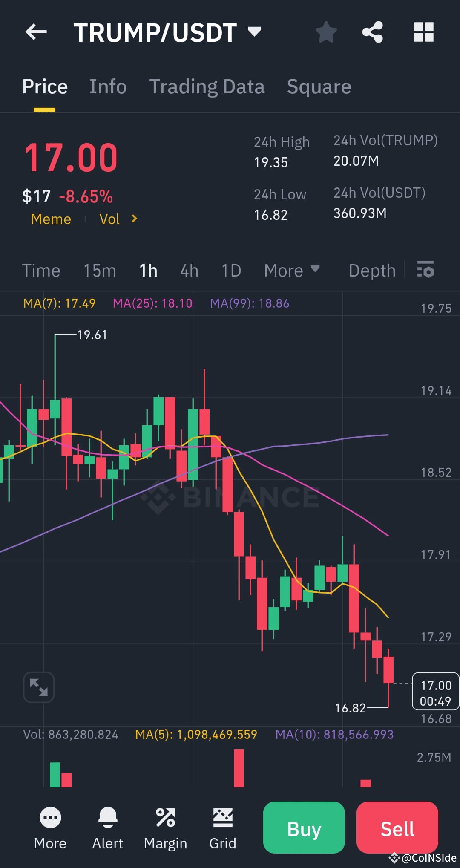Expand the chart to fullscreen
460x868 pixels.
39,687
